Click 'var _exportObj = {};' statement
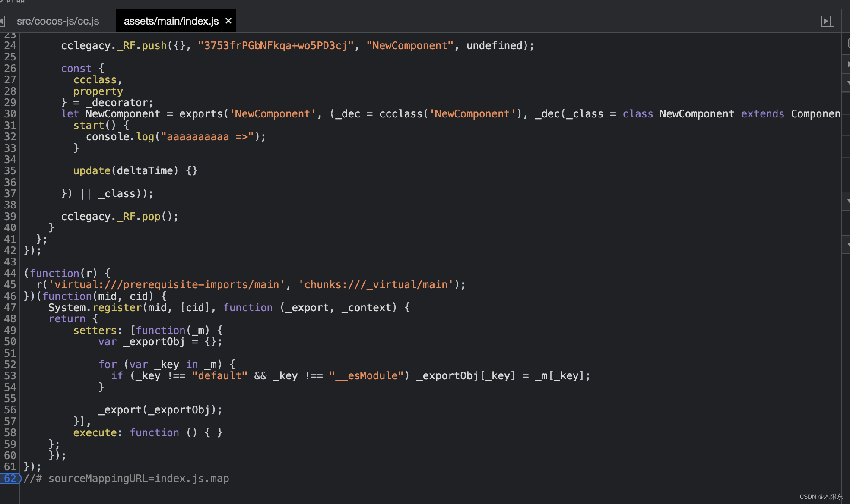Screen dimensions: 850x504 [x=160, y=342]
